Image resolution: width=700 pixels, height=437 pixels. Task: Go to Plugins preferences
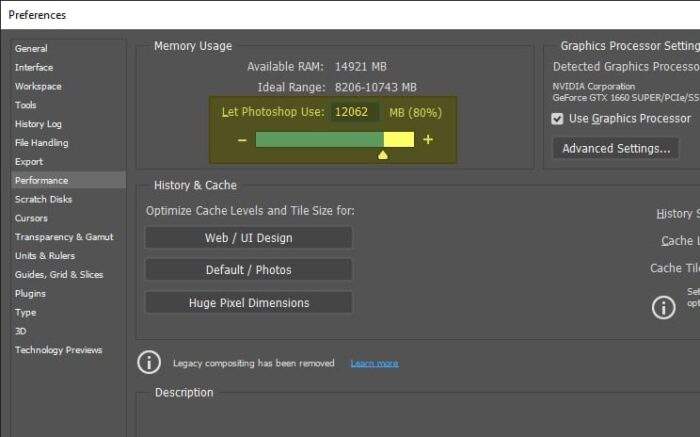point(30,293)
